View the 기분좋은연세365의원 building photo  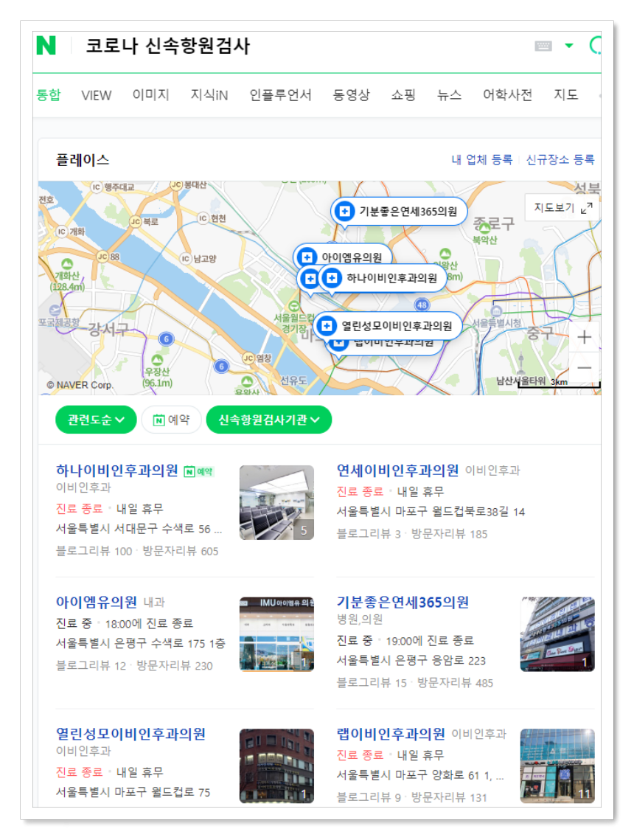coord(557,634)
